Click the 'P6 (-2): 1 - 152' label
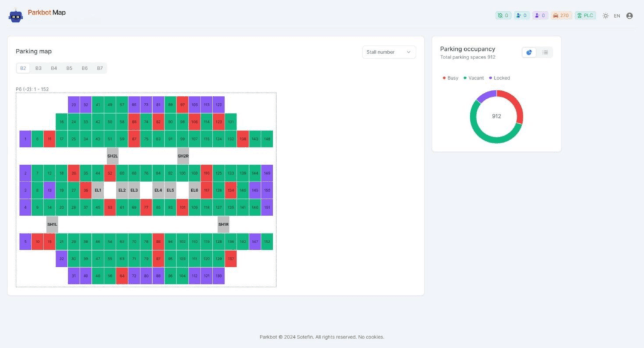The width and height of the screenshot is (644, 348). tap(32, 89)
